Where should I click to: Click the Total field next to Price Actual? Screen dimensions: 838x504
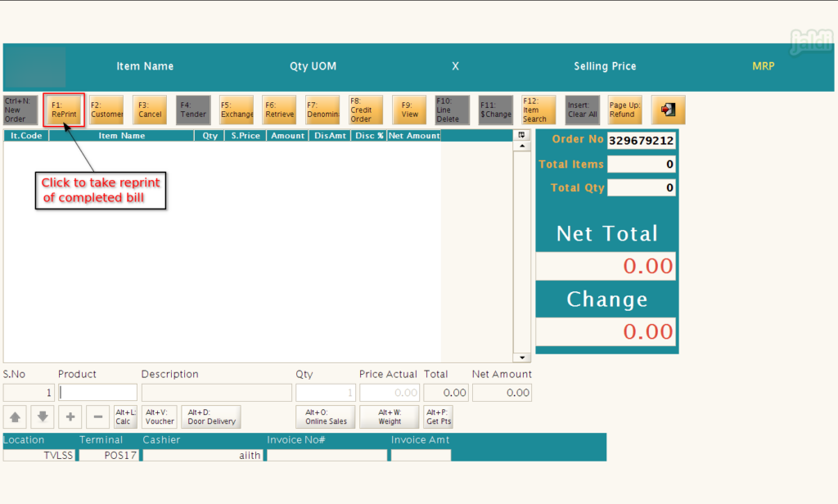click(446, 393)
